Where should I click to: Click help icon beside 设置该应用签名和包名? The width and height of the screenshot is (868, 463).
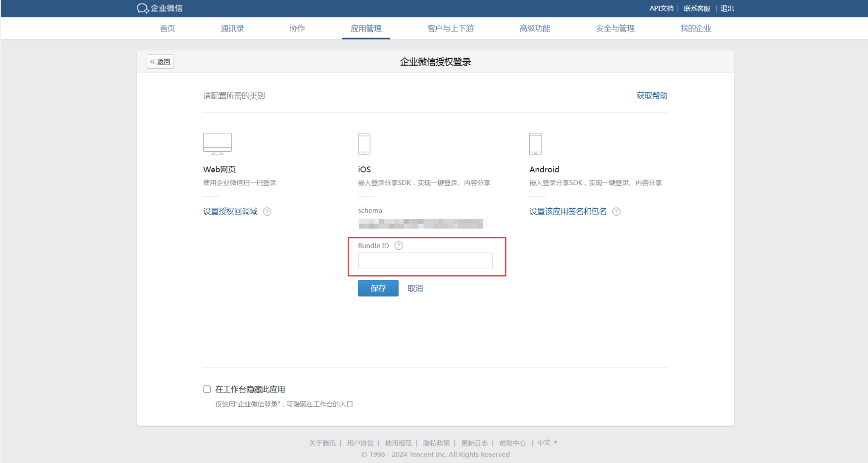pyautogui.click(x=616, y=212)
